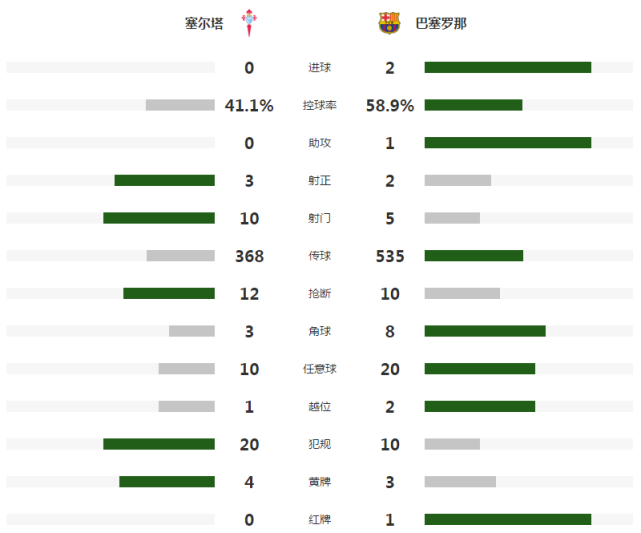Click the FC Barcelona club crest
The width and height of the screenshot is (641, 533).
pyautogui.click(x=389, y=23)
